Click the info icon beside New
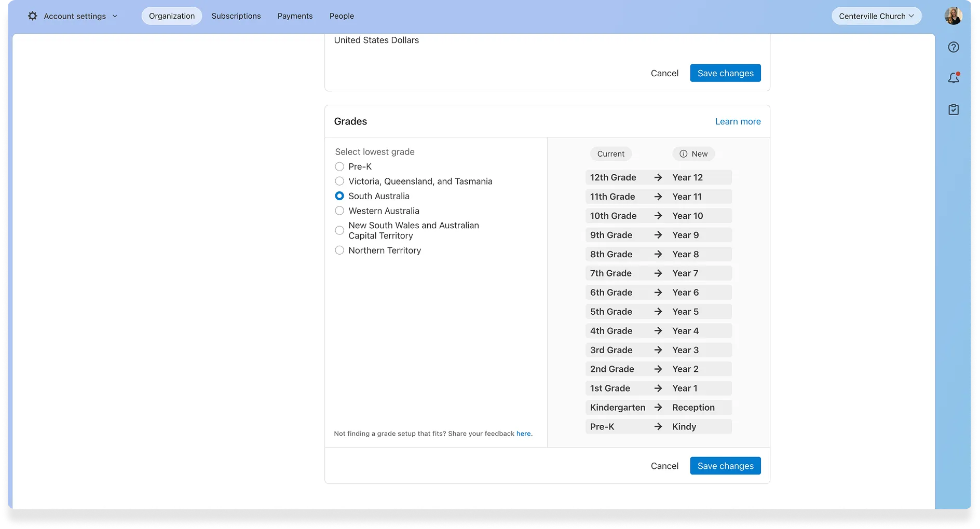Viewport: 980px width, 529px height. (684, 154)
